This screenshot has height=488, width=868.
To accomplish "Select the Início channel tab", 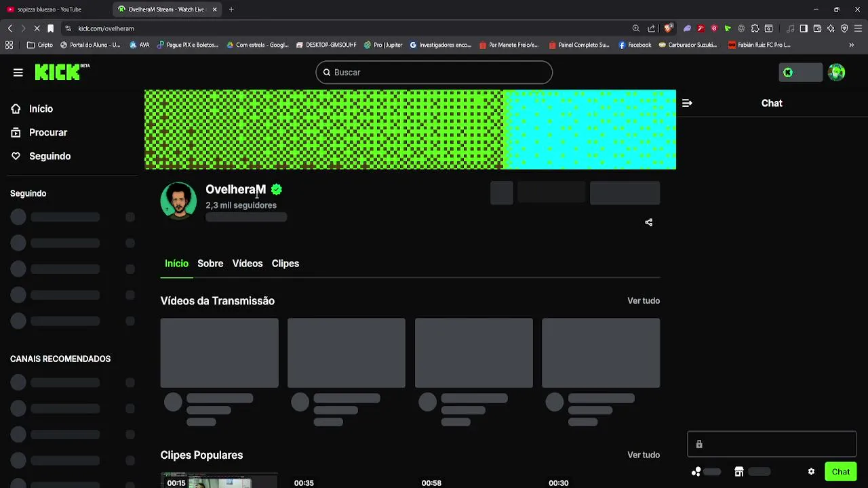I will 176,264.
